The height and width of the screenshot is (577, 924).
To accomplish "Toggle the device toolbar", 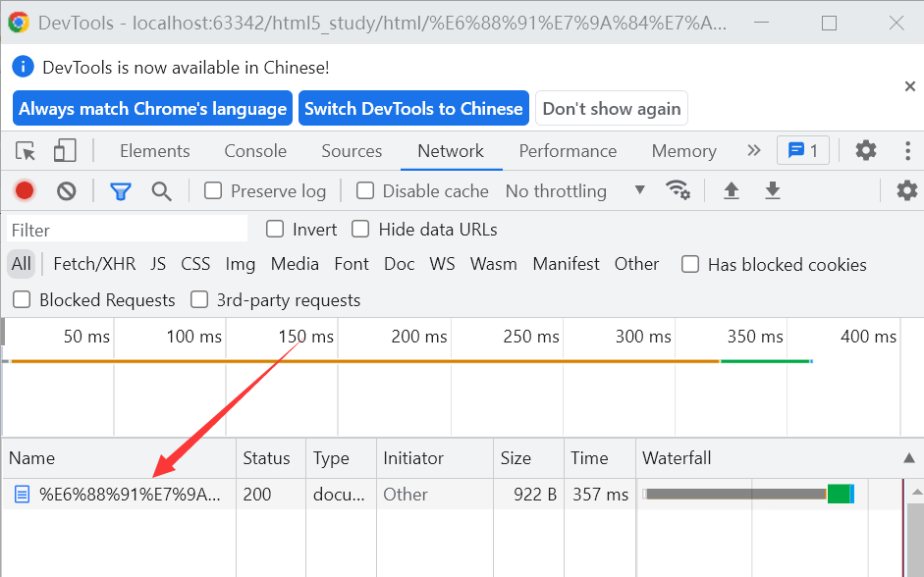I will [64, 150].
